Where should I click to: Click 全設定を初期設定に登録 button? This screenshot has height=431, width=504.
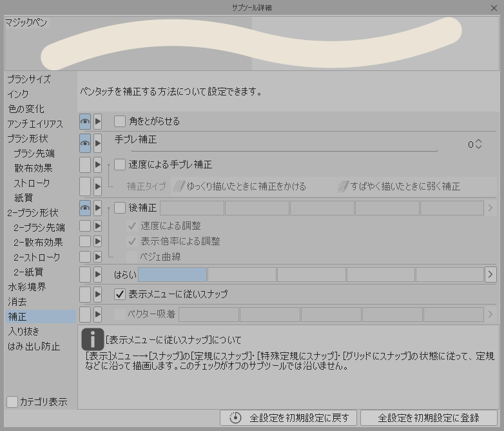pos(429,418)
